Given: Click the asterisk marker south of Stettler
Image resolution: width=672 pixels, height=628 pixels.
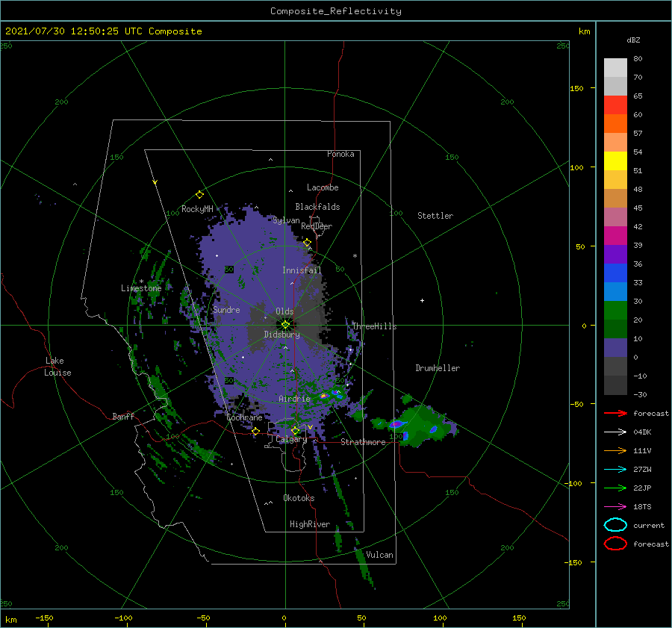Looking at the screenshot, I should pyautogui.click(x=355, y=256).
